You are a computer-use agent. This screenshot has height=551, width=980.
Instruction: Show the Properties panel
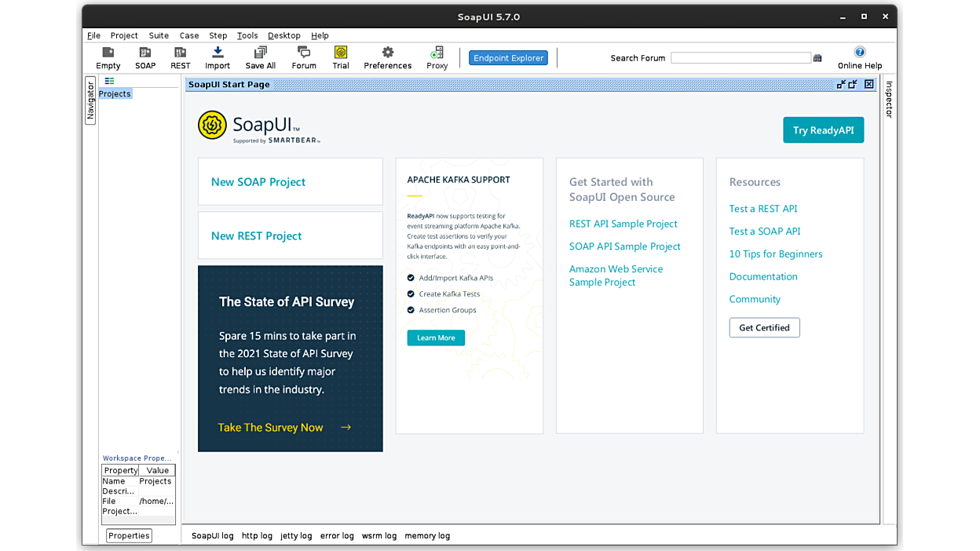(128, 535)
